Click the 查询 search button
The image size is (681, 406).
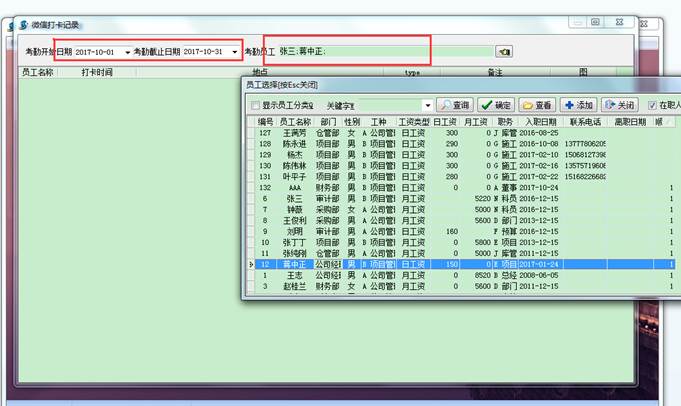pos(456,105)
